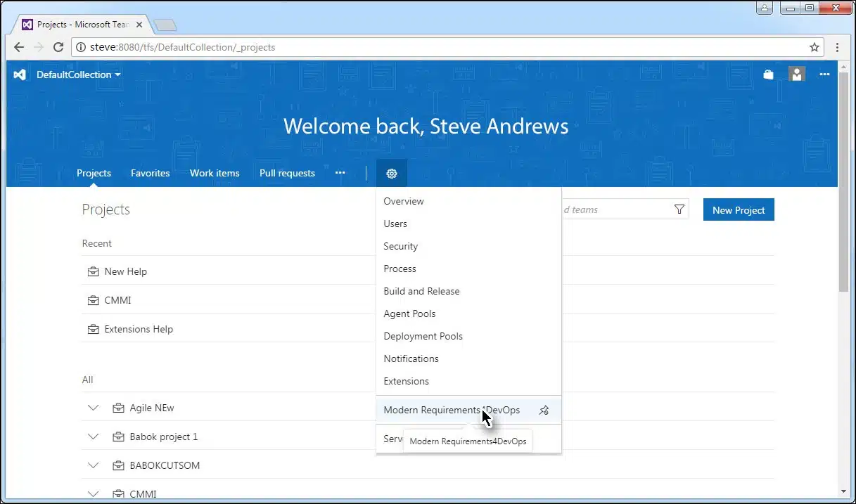Click the marketplace shopping bag icon

pyautogui.click(x=768, y=75)
